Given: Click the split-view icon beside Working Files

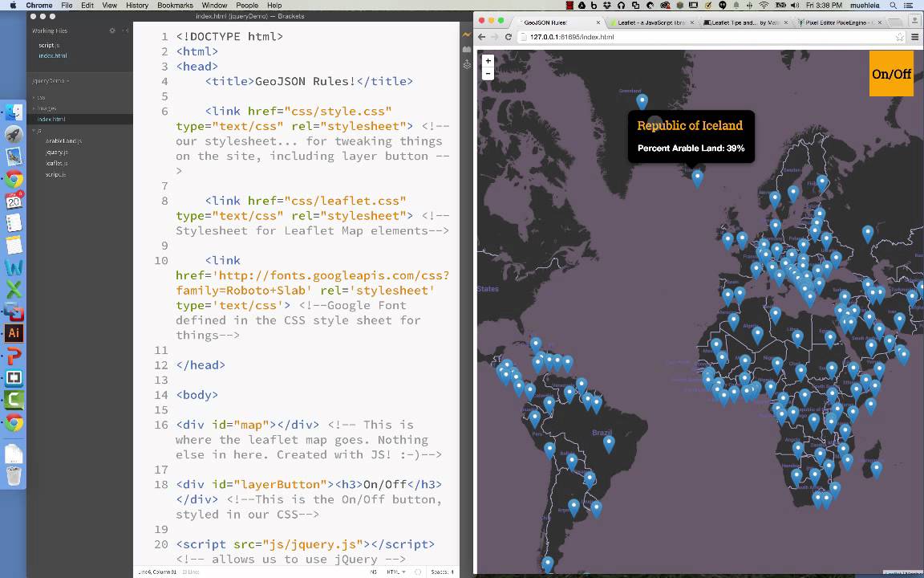Looking at the screenshot, I should pyautogui.click(x=125, y=31).
